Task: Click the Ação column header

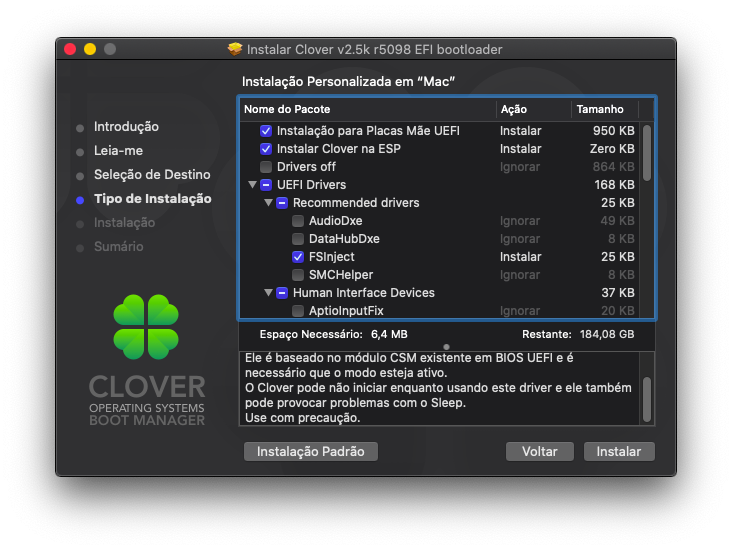Action: pyautogui.click(x=534, y=109)
